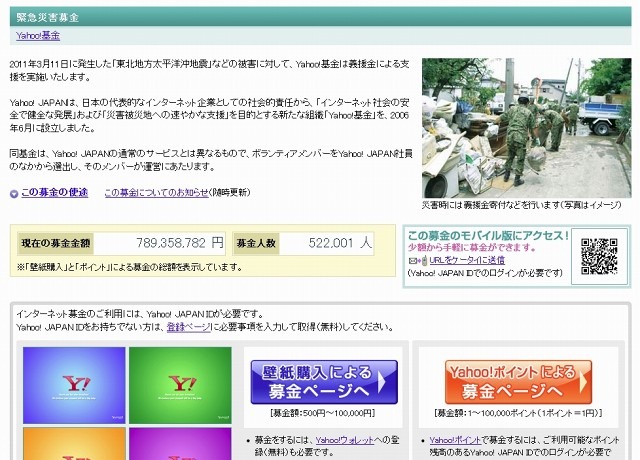Click the arrow icon beside この募金の使途

click(14, 194)
